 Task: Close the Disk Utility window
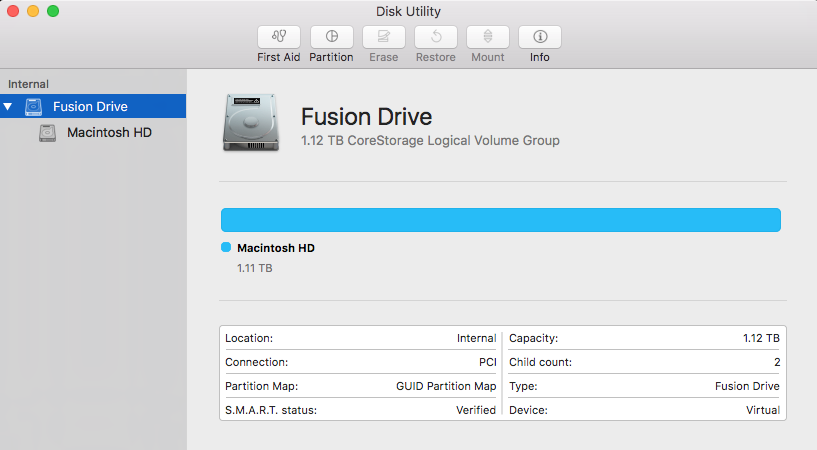pyautogui.click(x=13, y=11)
